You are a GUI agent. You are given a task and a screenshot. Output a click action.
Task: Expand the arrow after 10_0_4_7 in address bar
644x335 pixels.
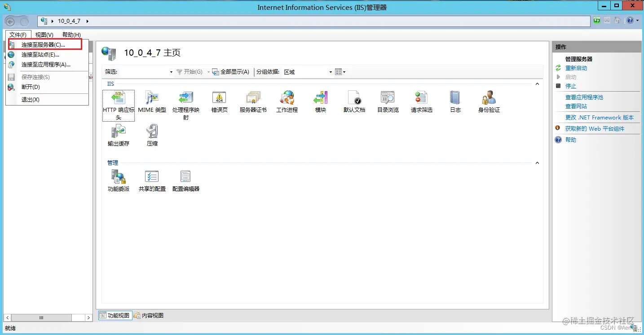pos(87,21)
